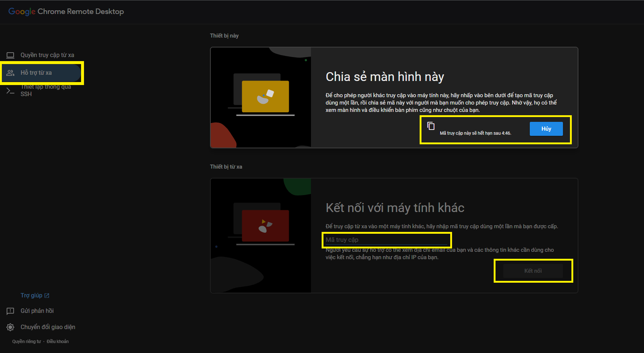Click the people icon beside Hỗ trợ từ xa
The width and height of the screenshot is (644, 353).
[10, 73]
